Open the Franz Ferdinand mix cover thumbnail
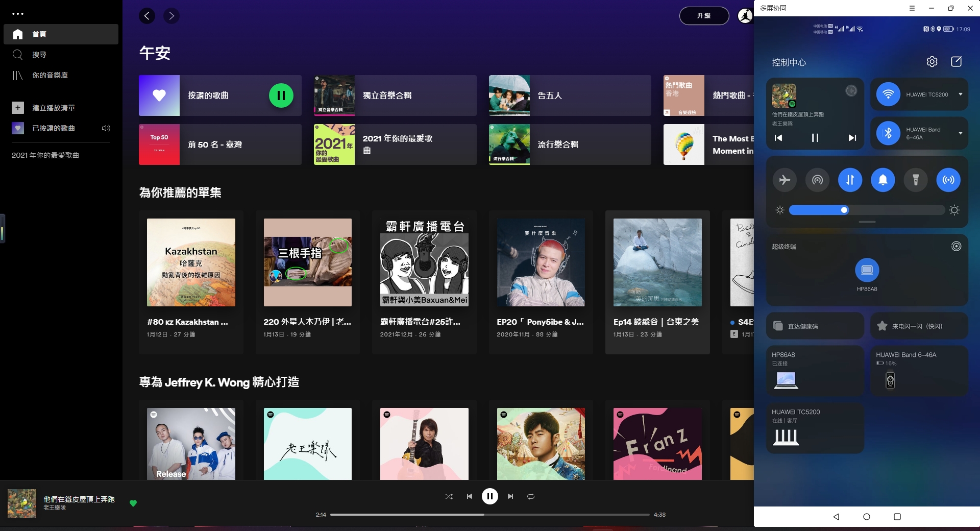The height and width of the screenshot is (531, 980). click(657, 444)
